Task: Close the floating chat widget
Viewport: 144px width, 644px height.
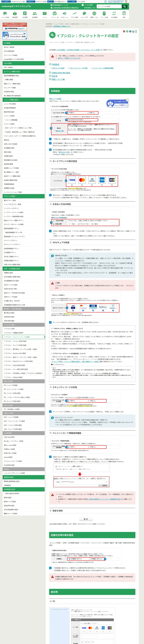Action: click(127, 100)
